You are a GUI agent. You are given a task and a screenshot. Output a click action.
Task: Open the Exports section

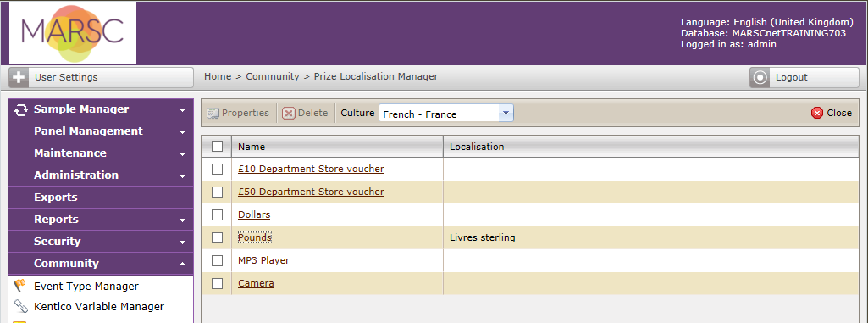[x=101, y=198]
